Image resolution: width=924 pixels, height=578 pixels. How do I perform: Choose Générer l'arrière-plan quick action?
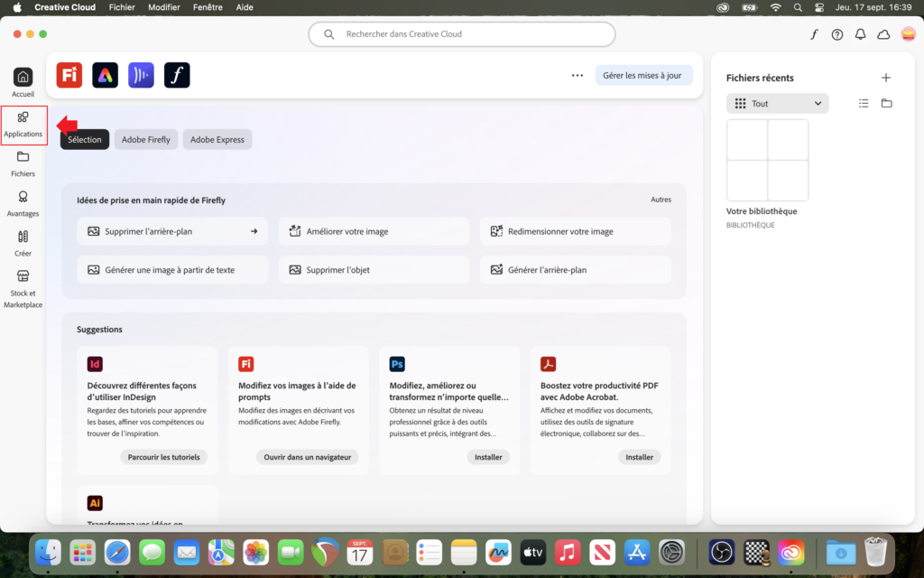pos(575,269)
